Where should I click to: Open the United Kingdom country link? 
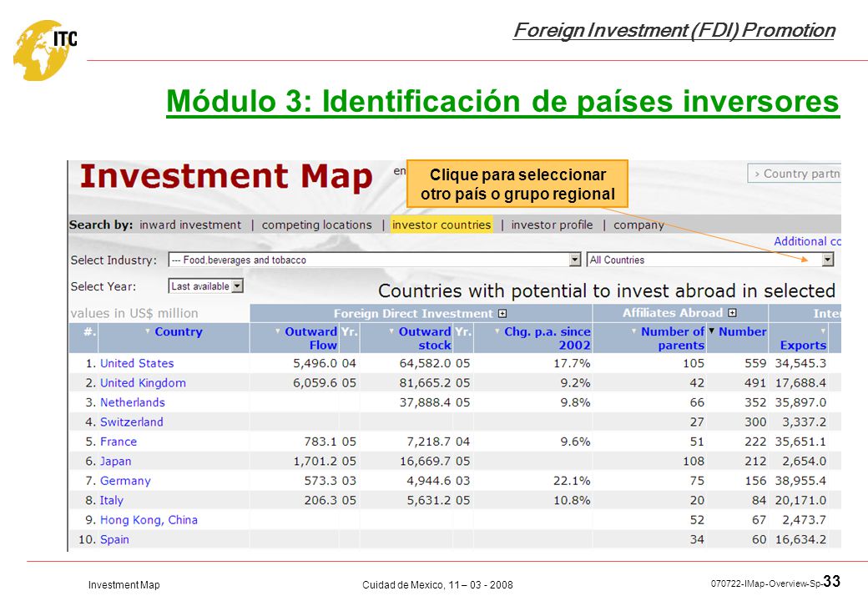click(143, 383)
